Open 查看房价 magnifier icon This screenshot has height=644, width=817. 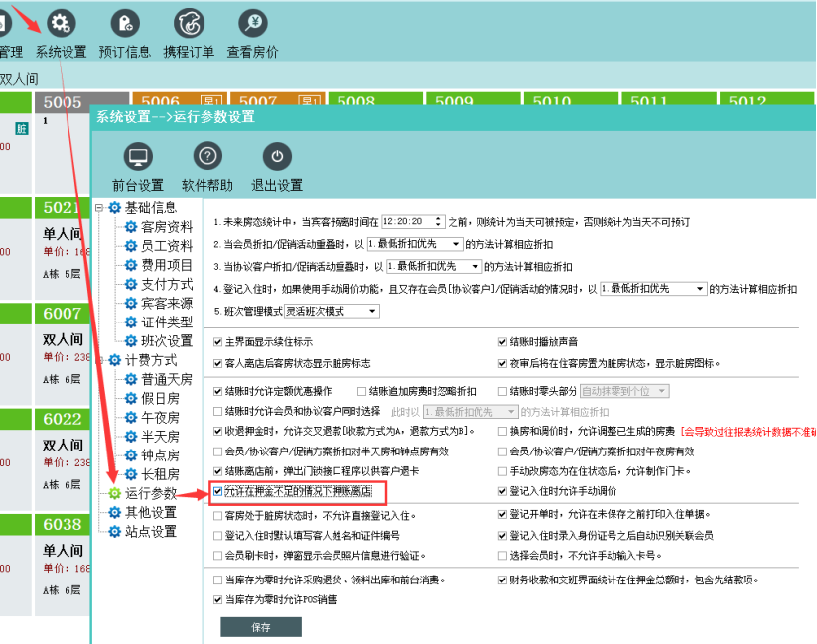[x=253, y=23]
